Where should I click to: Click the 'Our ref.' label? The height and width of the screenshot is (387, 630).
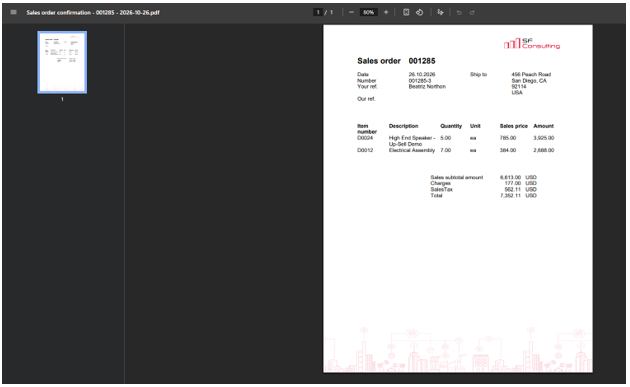tap(366, 99)
